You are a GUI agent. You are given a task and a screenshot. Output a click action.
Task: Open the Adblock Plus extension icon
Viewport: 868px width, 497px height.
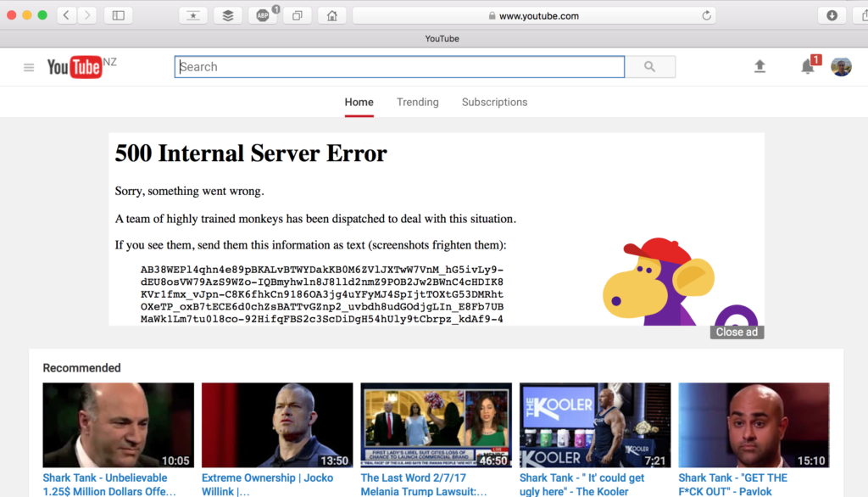[263, 15]
